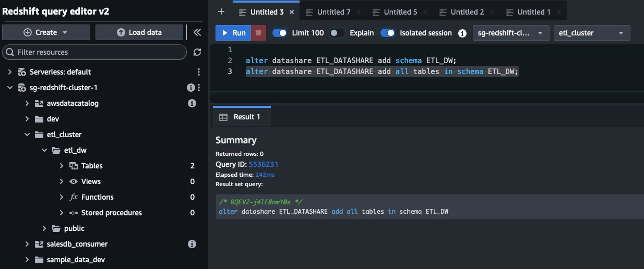644x269 pixels.
Task: Expand the awsdatacatalog node
Action: 27,103
